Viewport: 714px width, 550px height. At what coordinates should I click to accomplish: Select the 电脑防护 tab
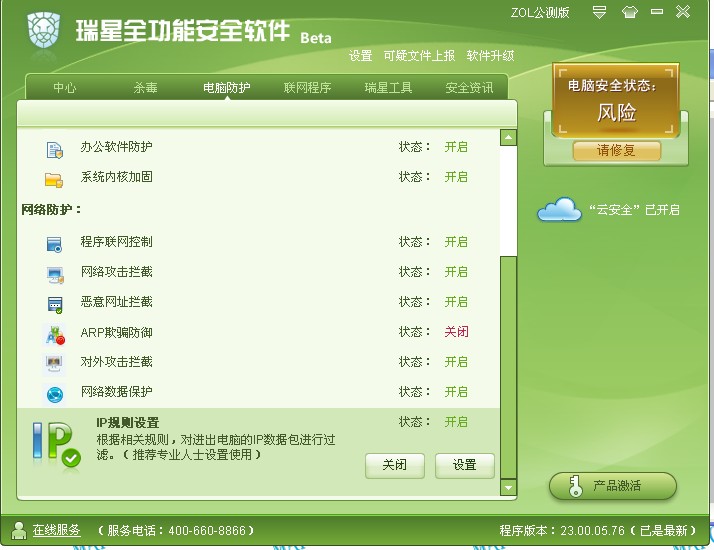pyautogui.click(x=227, y=87)
